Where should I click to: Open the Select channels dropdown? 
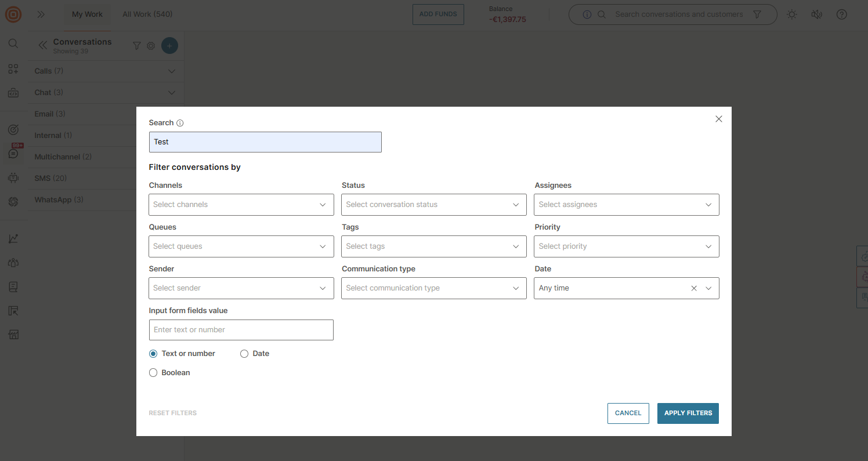coord(241,204)
